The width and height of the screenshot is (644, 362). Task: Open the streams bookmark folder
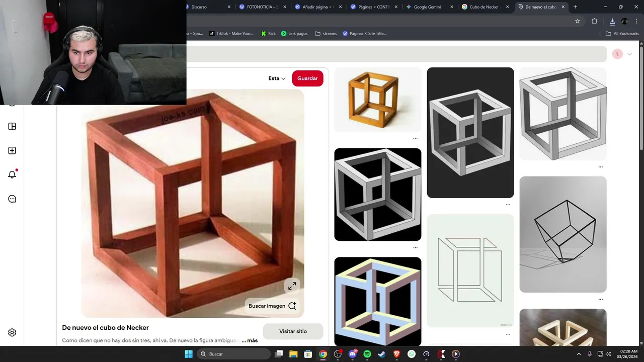pyautogui.click(x=326, y=34)
